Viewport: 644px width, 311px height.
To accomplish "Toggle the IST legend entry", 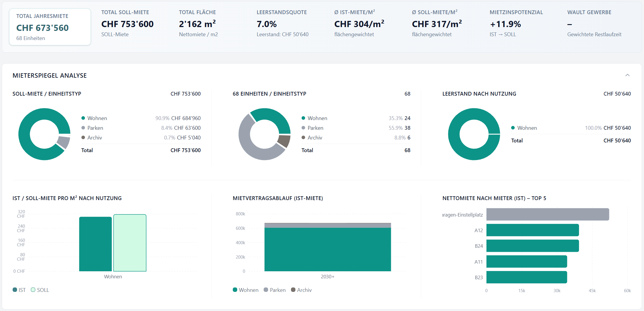I will tap(19, 290).
